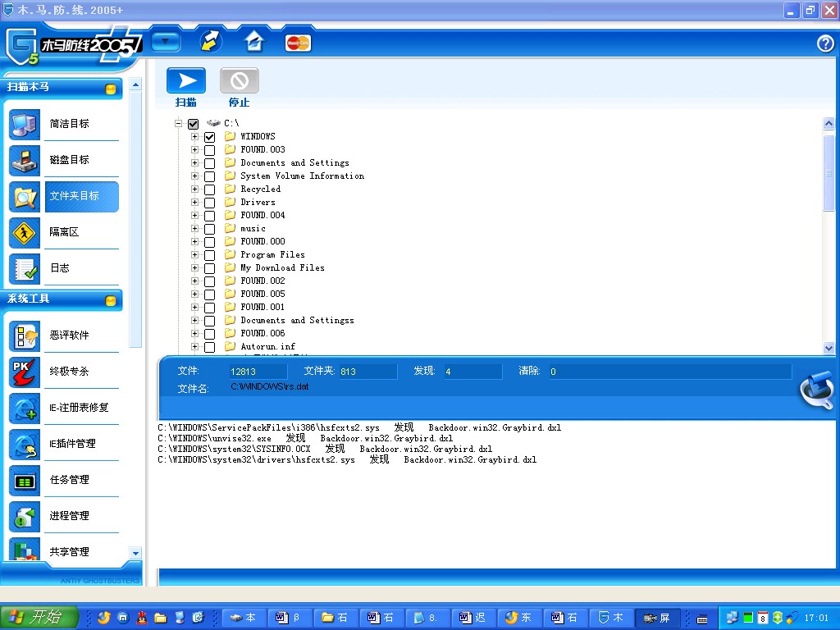Screen dimensions: 840x630
Task: Collapse the C:\ drive tree node
Action: point(178,123)
